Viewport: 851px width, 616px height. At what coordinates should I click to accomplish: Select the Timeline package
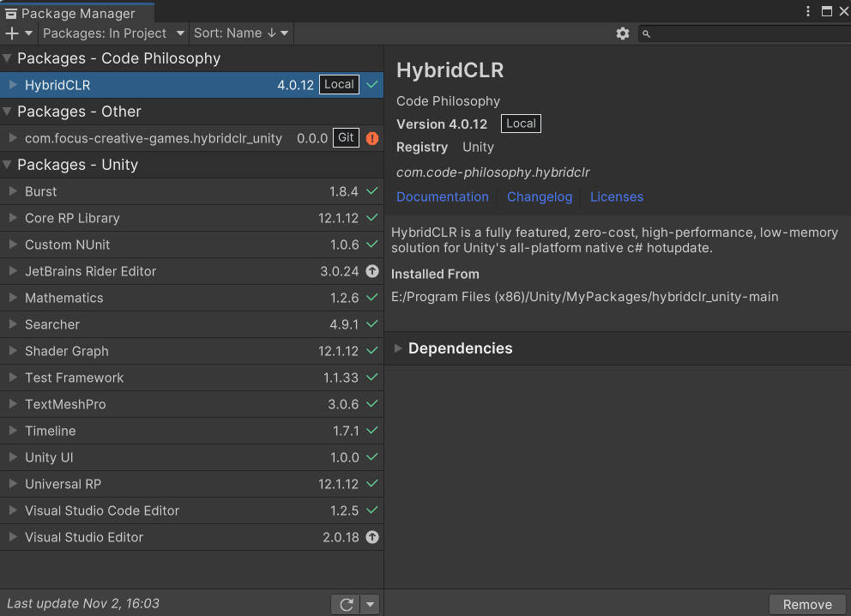click(x=191, y=431)
